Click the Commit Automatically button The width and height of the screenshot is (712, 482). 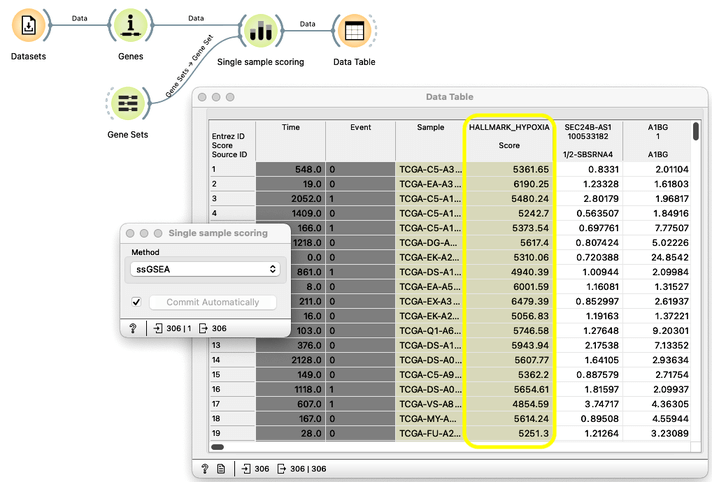click(x=213, y=302)
